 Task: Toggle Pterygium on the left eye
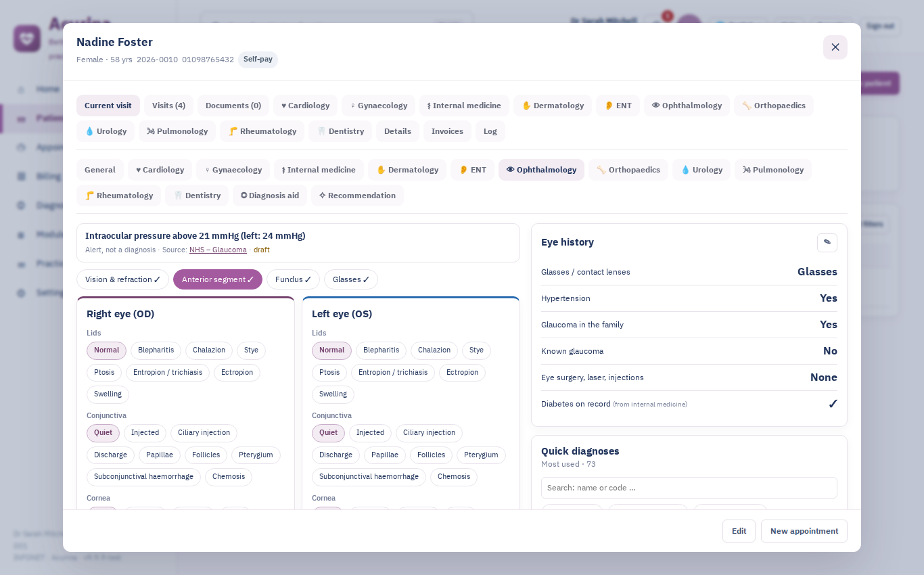481,455
